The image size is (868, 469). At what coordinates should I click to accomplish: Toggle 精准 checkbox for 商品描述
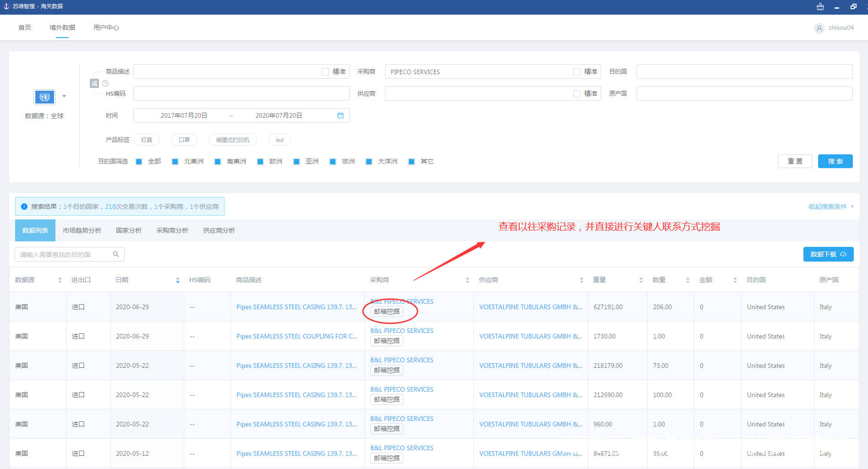(x=325, y=72)
